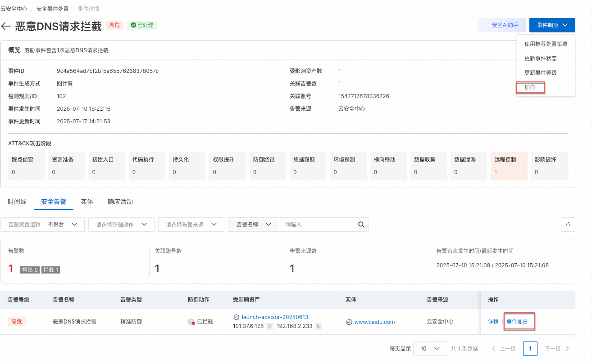This screenshot has height=364, width=592.
Task: Open the www.baidu.com entity link
Action: (375, 322)
